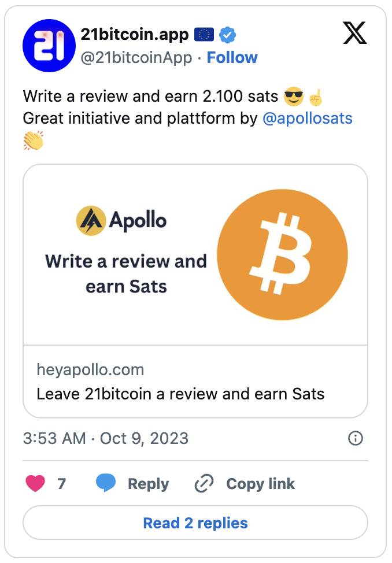Click Read 2 replies
392x563 pixels.
(x=195, y=522)
